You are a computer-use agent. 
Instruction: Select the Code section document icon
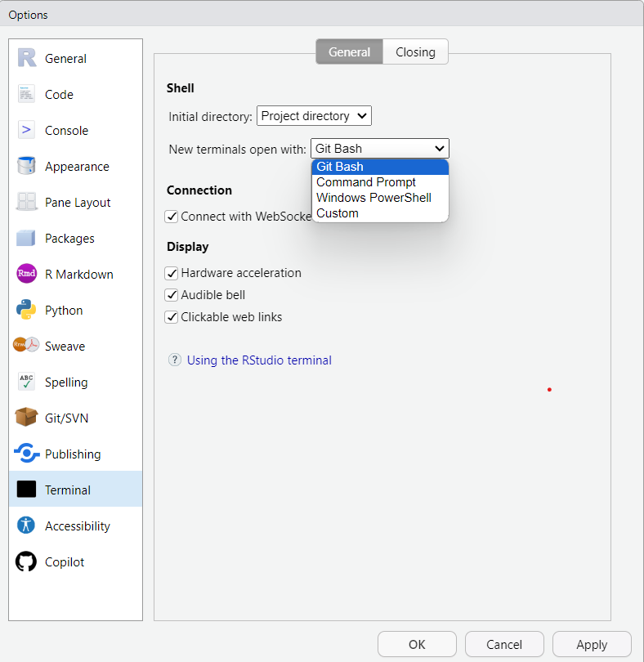pos(27,94)
